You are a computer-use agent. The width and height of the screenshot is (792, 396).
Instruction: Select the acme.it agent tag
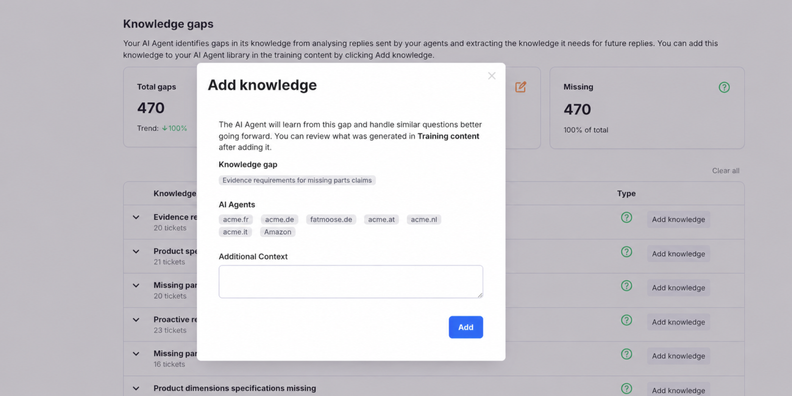235,232
